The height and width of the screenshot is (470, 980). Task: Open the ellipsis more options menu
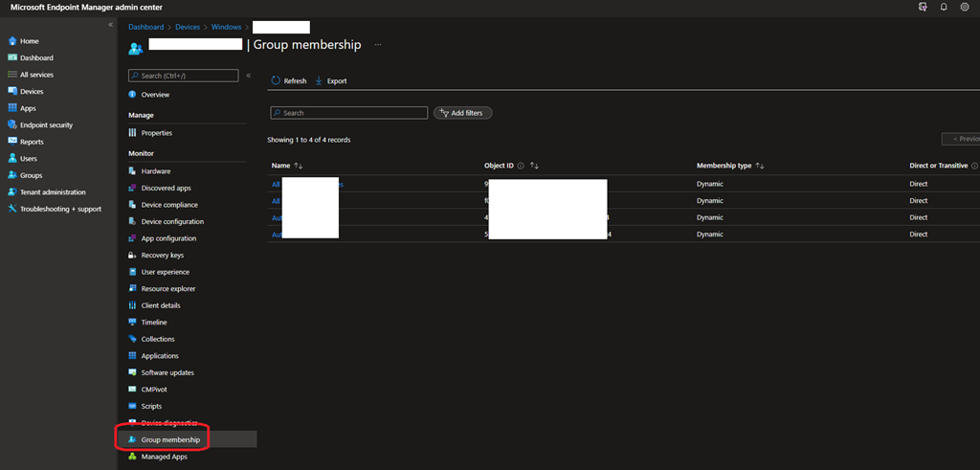[378, 45]
